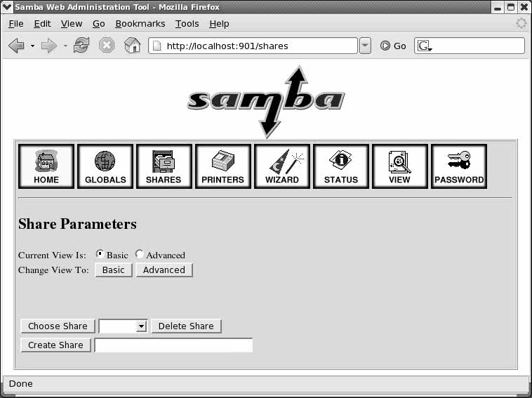532x398 pixels.
Task: Open the Tools menu
Action: tap(187, 24)
